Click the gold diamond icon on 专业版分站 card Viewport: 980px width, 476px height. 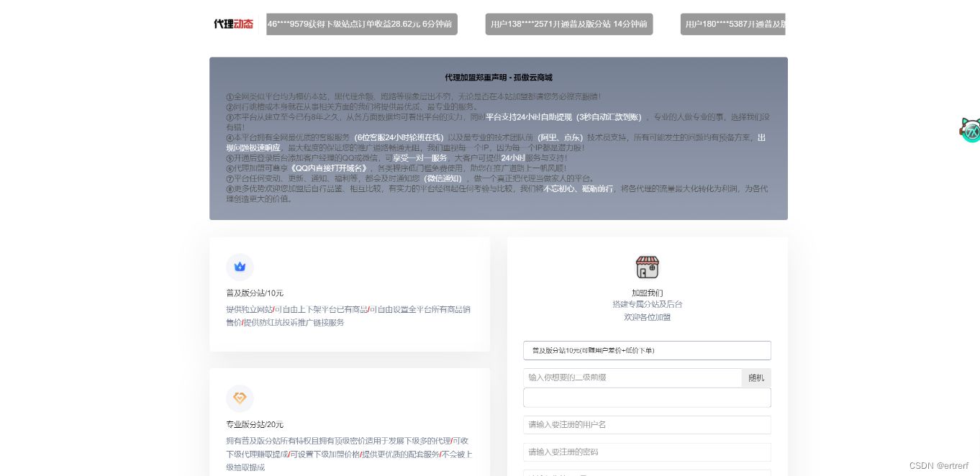pyautogui.click(x=240, y=398)
